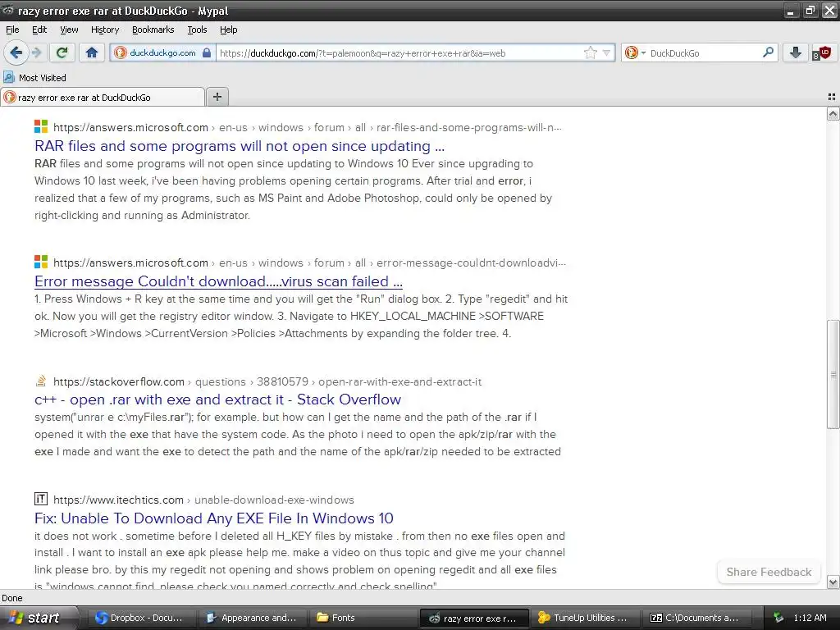Click the www.itechtics.com result URL

(118, 500)
